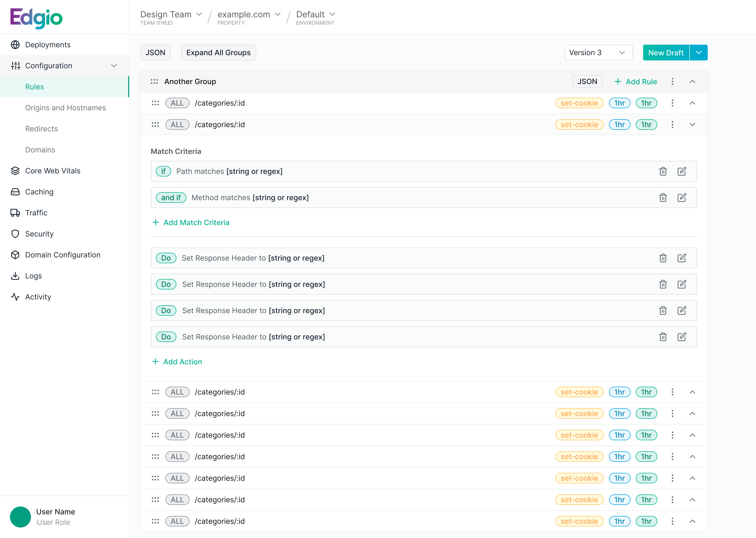
Task: Grab the drag handle of Another Group
Action: pyautogui.click(x=154, y=81)
